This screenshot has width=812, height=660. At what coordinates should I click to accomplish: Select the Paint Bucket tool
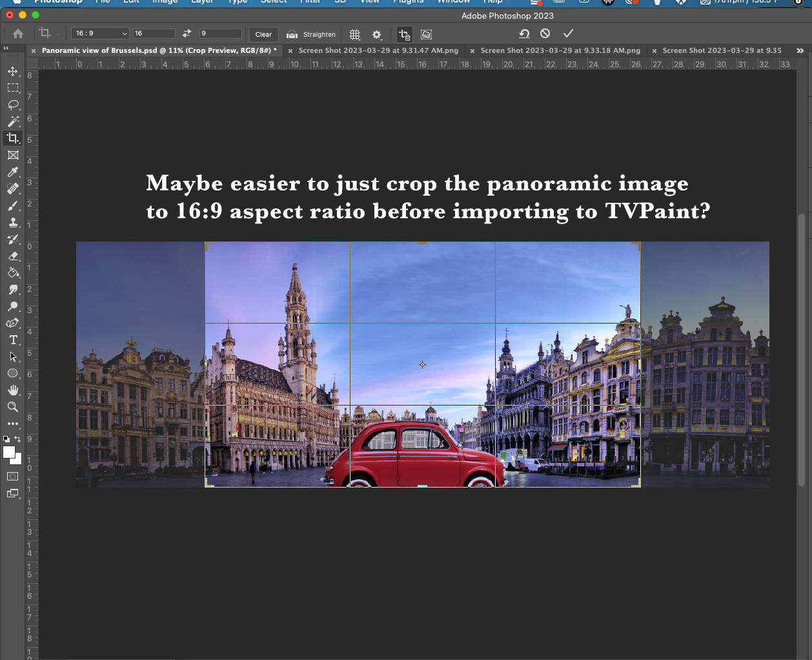[13, 273]
